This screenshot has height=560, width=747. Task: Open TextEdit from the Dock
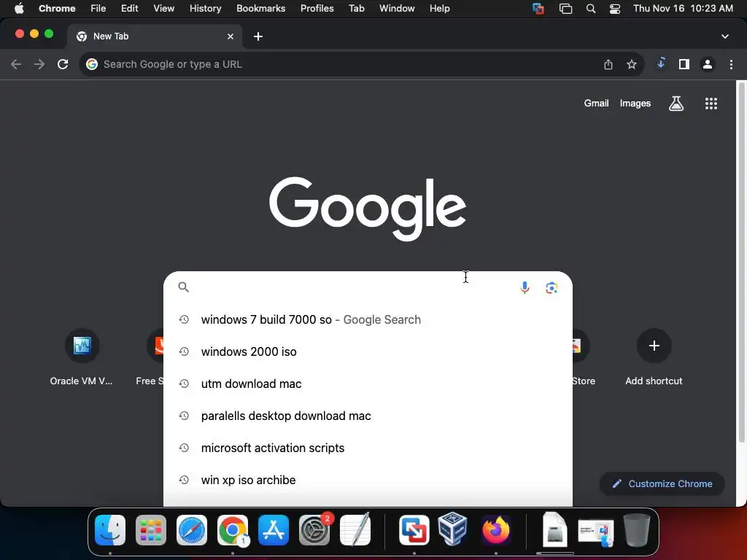pyautogui.click(x=355, y=530)
